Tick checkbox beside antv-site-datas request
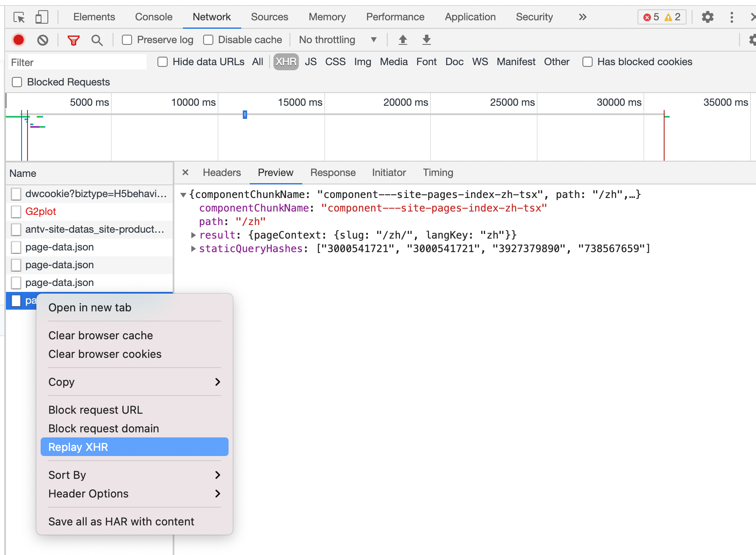The height and width of the screenshot is (555, 756). tap(16, 230)
